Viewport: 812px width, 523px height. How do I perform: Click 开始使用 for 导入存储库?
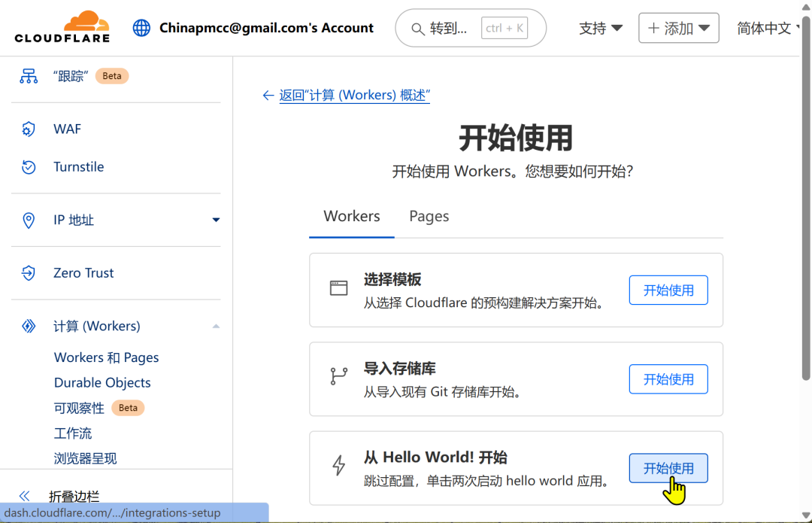pyautogui.click(x=668, y=379)
